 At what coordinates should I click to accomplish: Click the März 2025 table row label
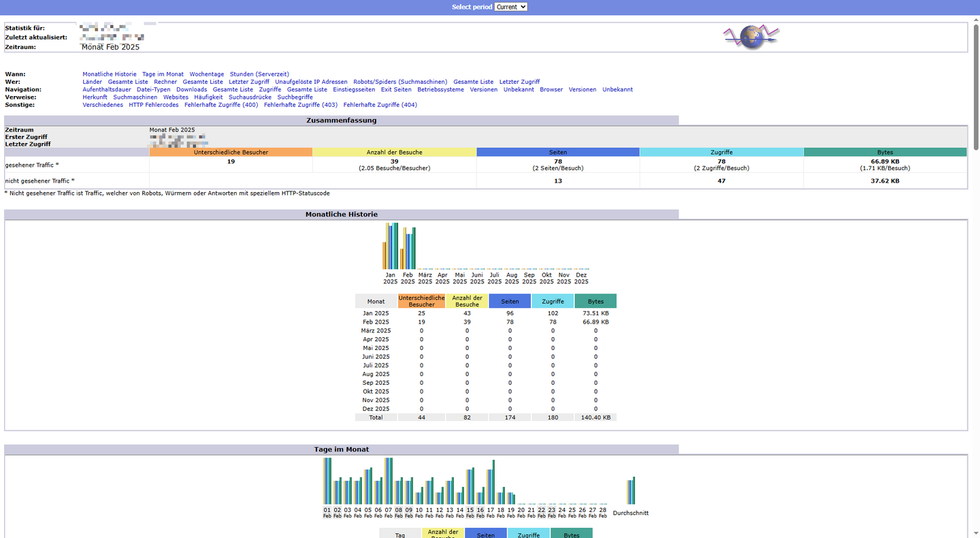(x=376, y=331)
